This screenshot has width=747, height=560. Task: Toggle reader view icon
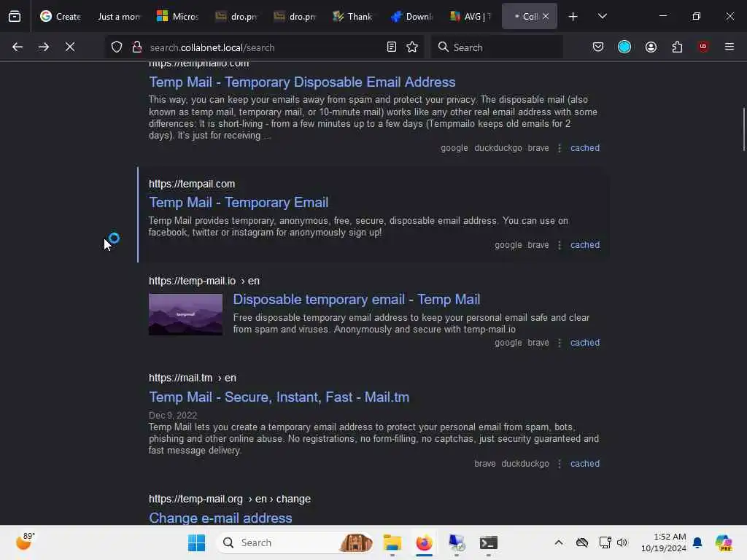click(x=392, y=47)
